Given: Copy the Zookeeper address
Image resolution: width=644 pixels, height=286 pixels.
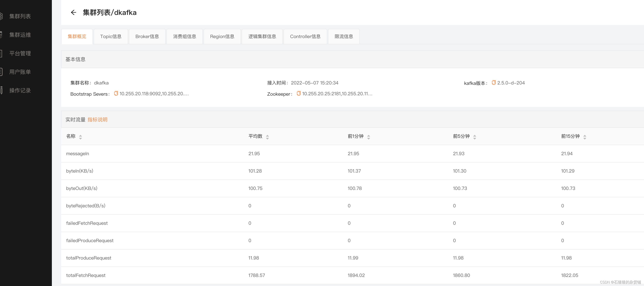Looking at the screenshot, I should [299, 93].
